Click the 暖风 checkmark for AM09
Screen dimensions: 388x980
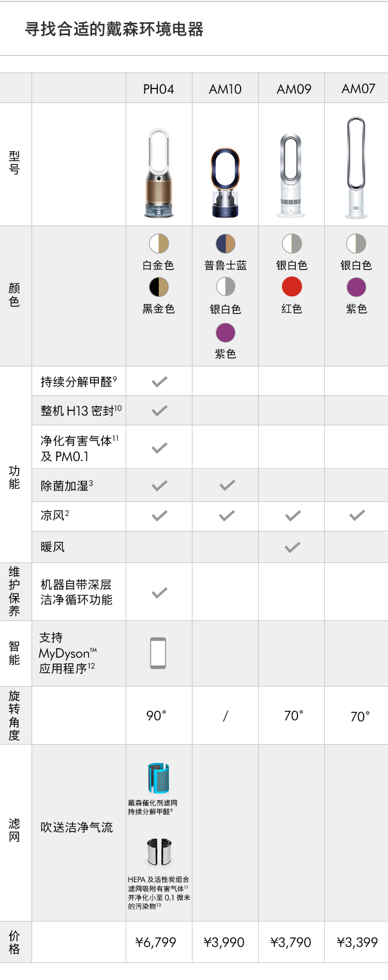[x=293, y=547]
